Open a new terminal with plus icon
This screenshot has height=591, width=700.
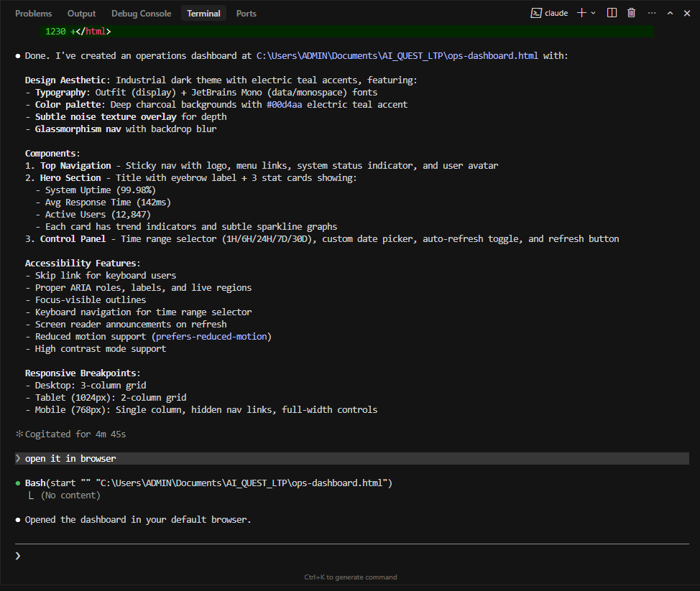click(x=581, y=13)
